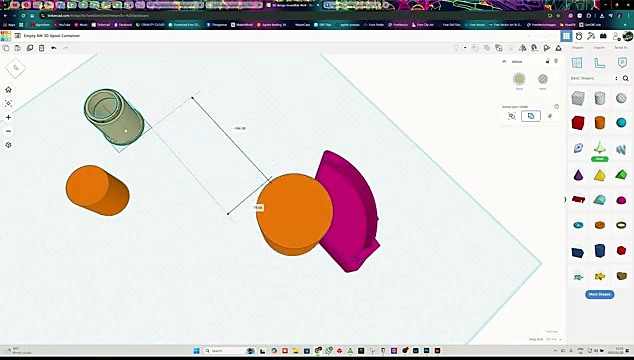Choose the striped Hole swatch
This screenshot has height=360, width=634.
[x=543, y=79]
